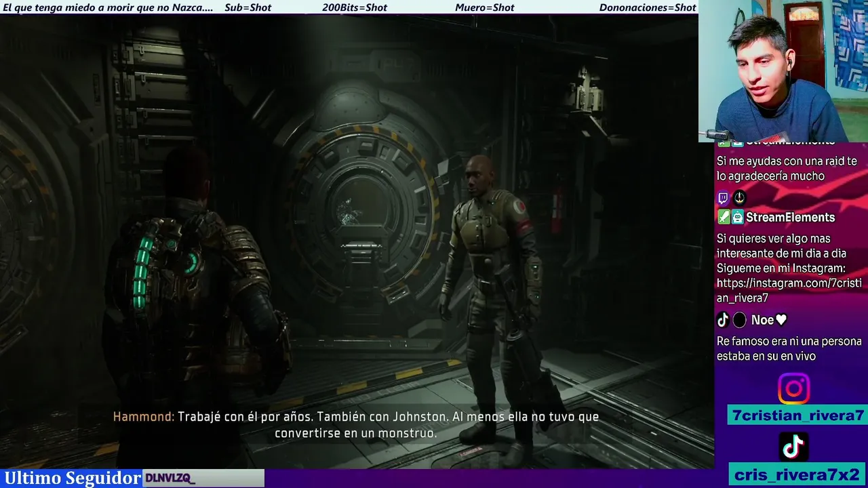
Task: Click the Noe username in chat
Action: 762,320
